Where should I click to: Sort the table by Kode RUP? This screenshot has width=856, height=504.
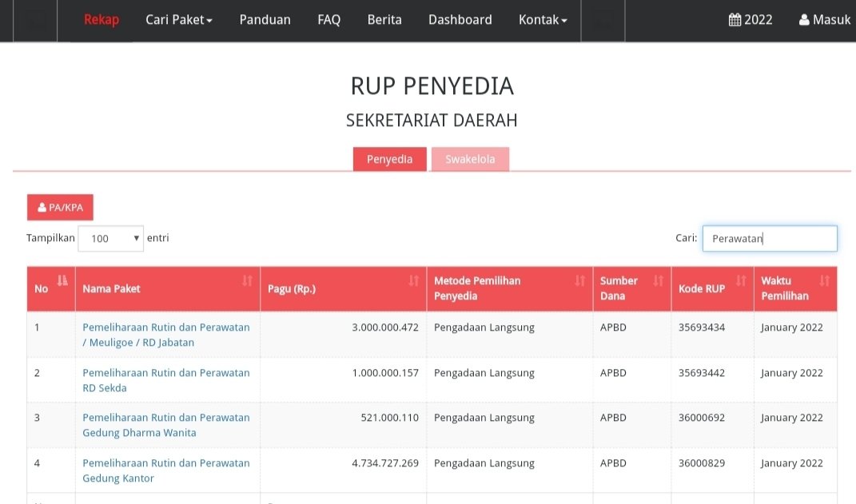coord(740,280)
